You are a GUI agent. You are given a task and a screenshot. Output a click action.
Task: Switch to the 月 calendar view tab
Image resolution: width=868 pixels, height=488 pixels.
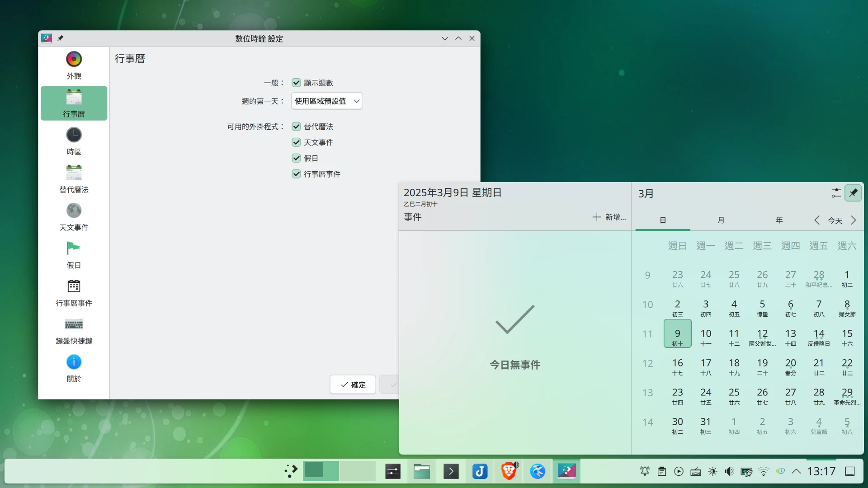click(721, 220)
